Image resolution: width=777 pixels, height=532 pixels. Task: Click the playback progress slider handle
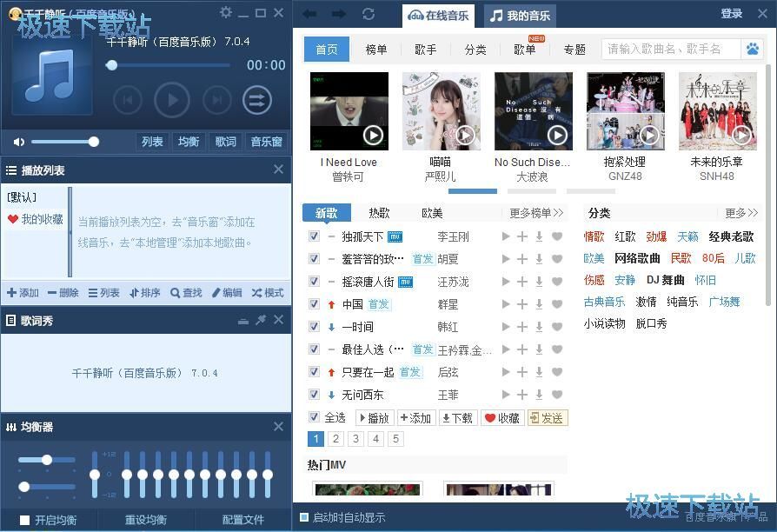[111, 65]
